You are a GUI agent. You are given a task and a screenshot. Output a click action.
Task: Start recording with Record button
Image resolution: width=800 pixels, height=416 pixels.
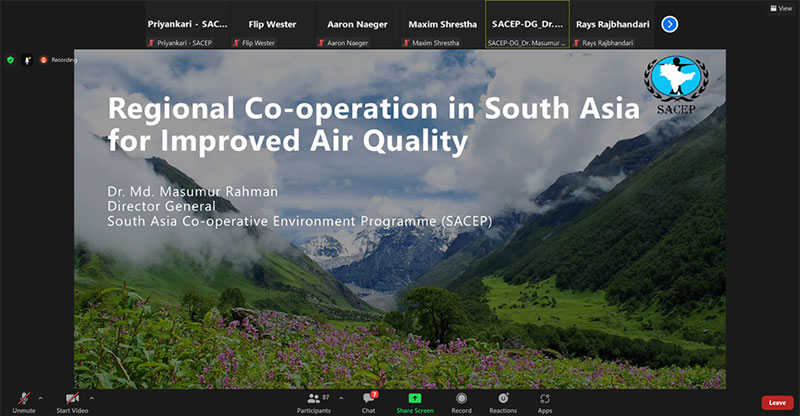click(461, 403)
